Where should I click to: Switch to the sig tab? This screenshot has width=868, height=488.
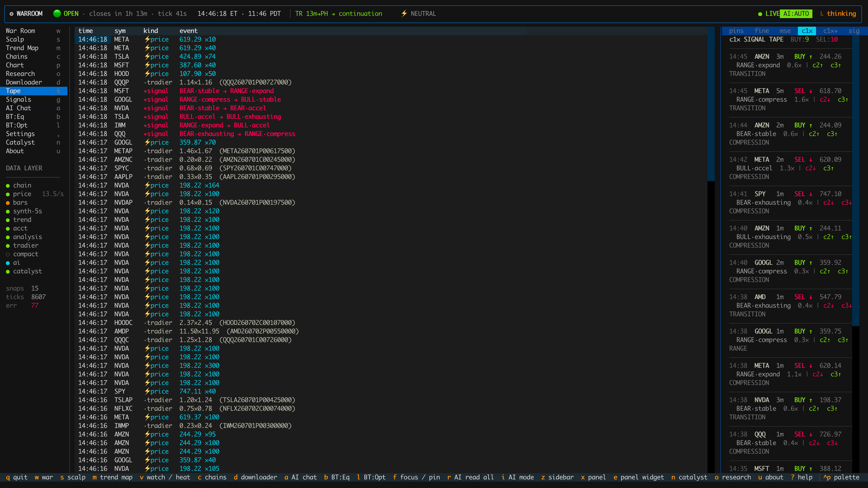click(854, 31)
